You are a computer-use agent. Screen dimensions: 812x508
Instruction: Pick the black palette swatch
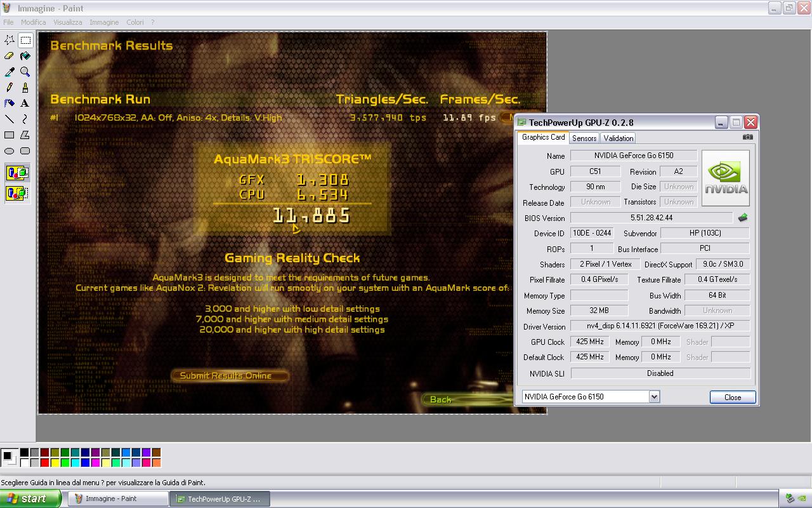coord(24,453)
